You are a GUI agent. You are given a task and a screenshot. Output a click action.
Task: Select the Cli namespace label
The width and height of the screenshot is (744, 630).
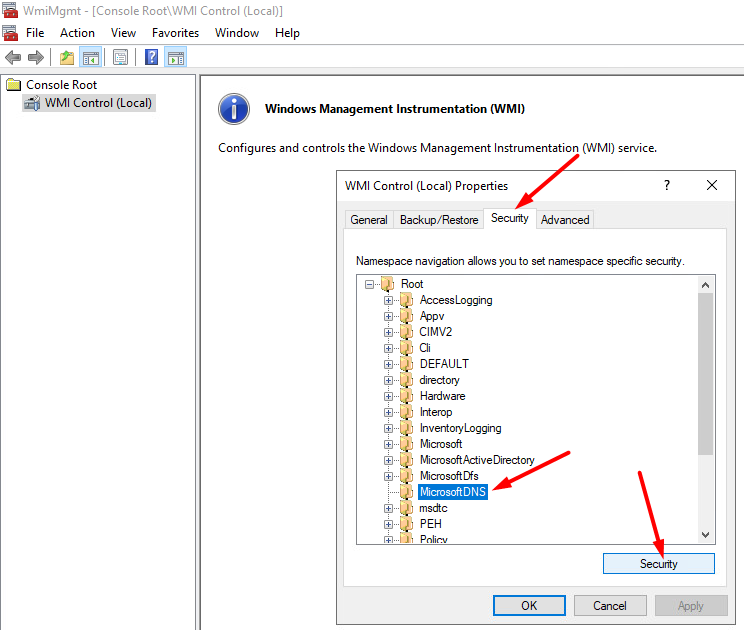(x=425, y=348)
